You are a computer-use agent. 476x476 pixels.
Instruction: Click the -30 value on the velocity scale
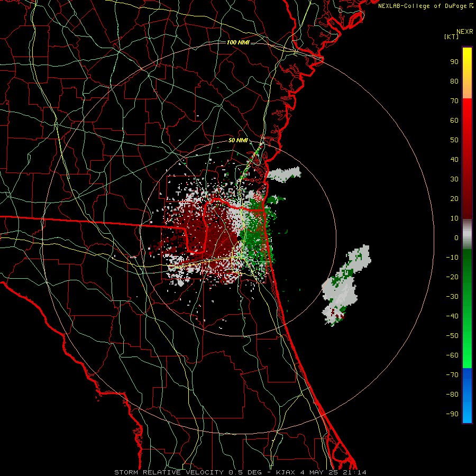452,296
